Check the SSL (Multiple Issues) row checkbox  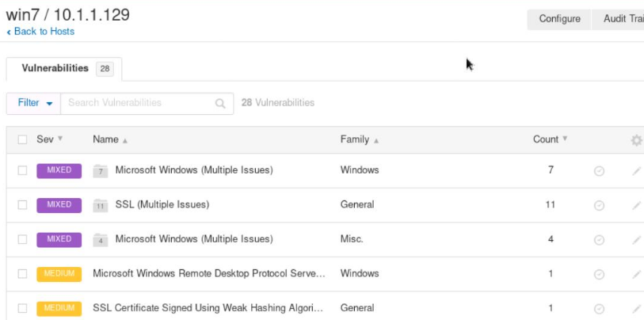click(x=22, y=204)
